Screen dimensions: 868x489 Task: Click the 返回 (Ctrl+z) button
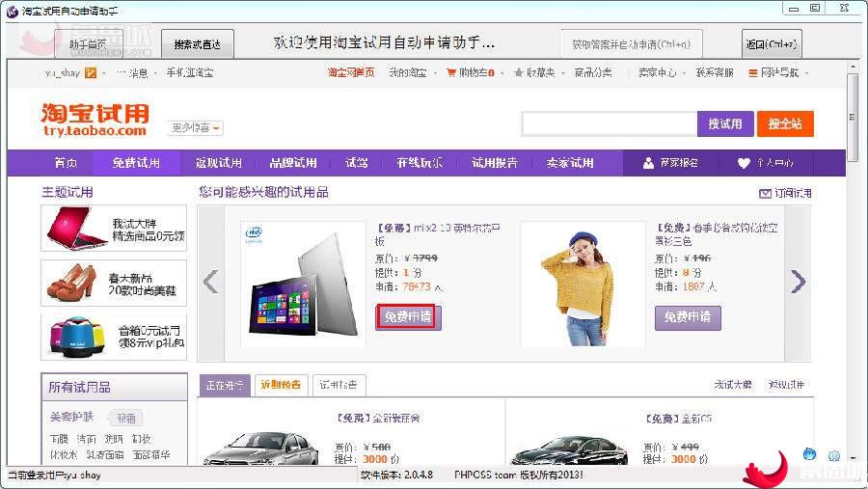point(772,43)
